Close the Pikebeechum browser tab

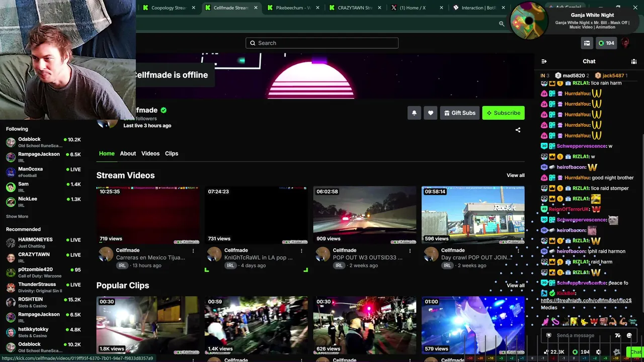(x=318, y=8)
